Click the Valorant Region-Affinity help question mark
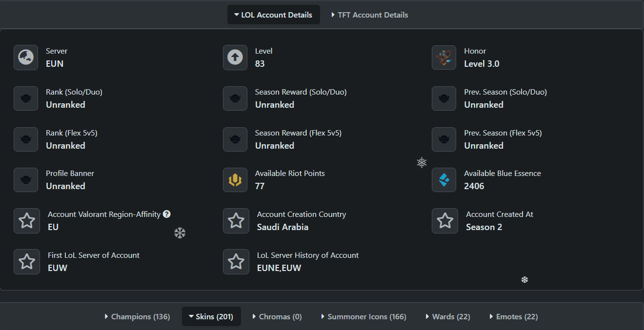 point(167,214)
